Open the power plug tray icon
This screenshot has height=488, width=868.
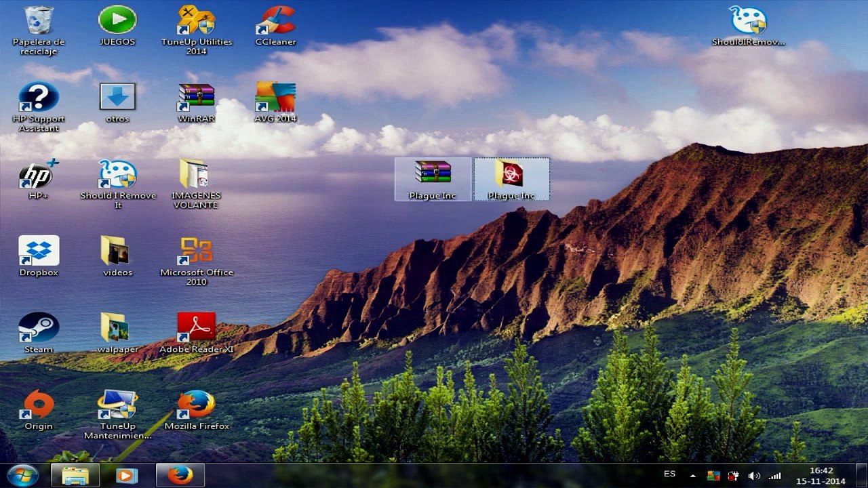733,476
